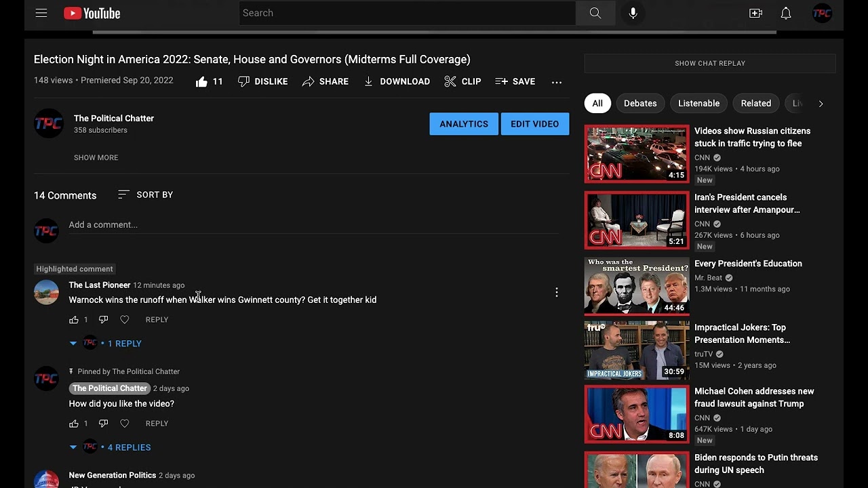Open New Generation Politics commenter profile
Screen dimensions: 868x488
tap(113, 476)
